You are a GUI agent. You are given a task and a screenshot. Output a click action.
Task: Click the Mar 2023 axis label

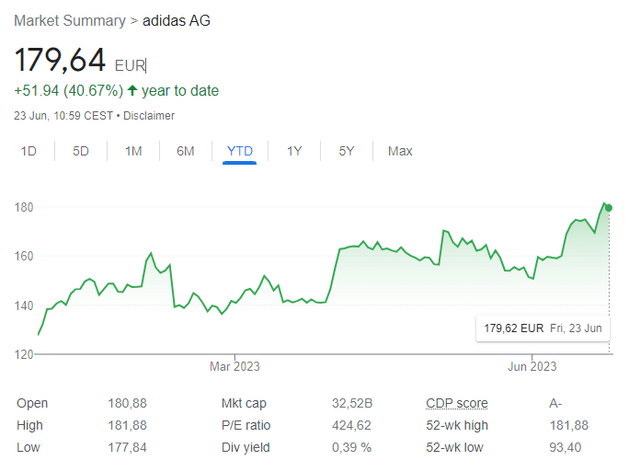pyautogui.click(x=235, y=366)
